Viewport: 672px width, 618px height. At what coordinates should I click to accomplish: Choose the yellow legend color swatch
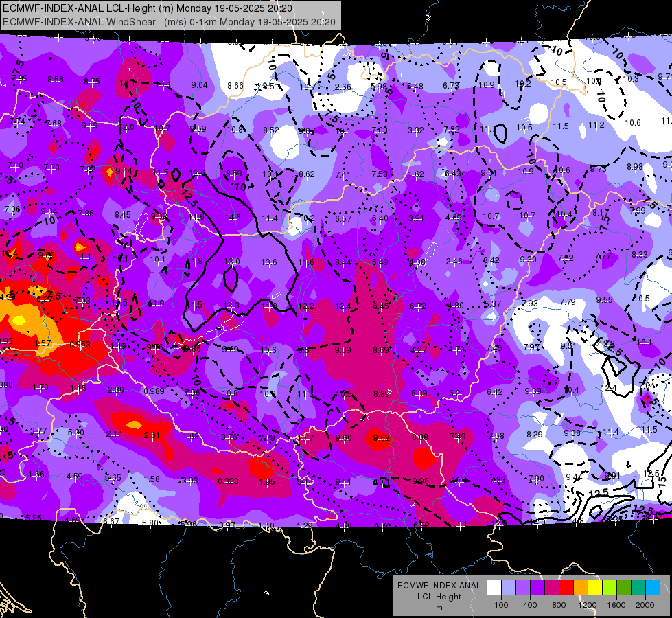(595, 588)
